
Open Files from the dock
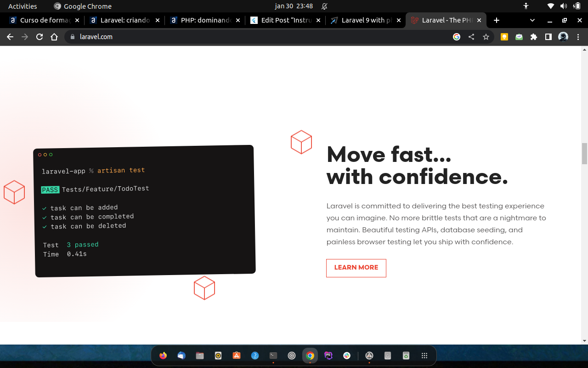[x=200, y=356]
